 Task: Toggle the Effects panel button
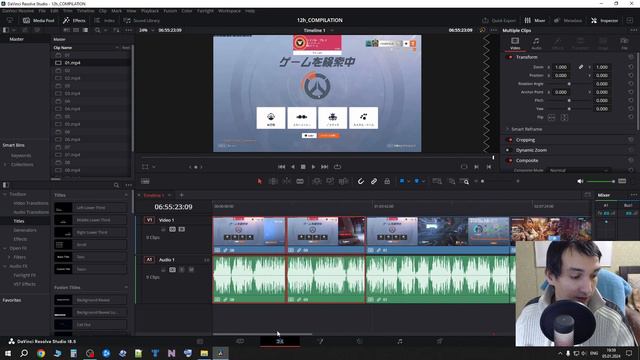coord(74,20)
